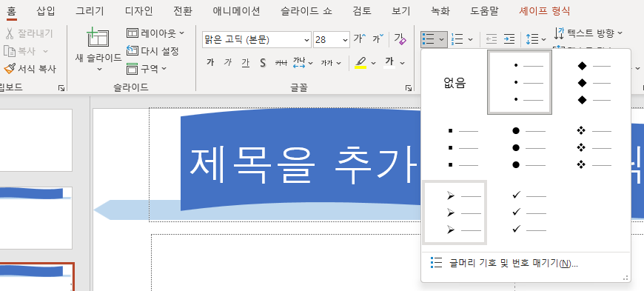
Task: Open the 그리기 tab
Action: (90, 11)
